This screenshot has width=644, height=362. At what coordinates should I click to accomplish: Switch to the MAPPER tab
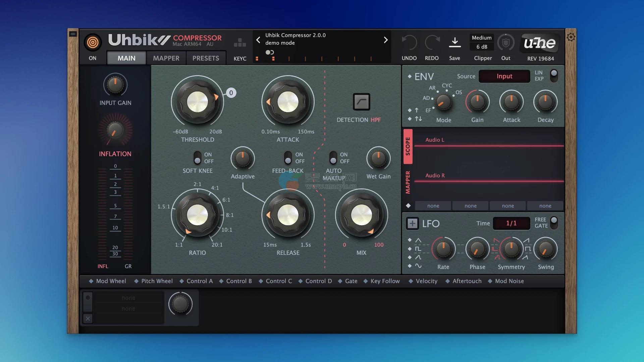tap(166, 58)
